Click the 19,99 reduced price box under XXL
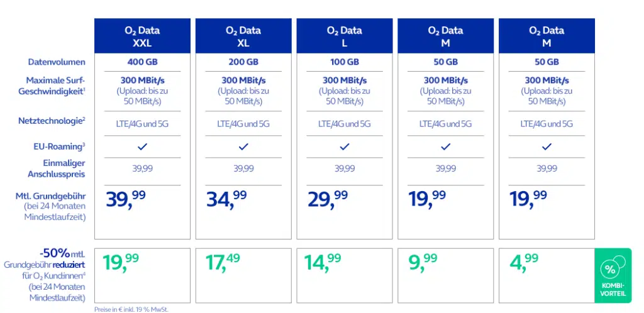The width and height of the screenshot is (644, 313). (142, 275)
